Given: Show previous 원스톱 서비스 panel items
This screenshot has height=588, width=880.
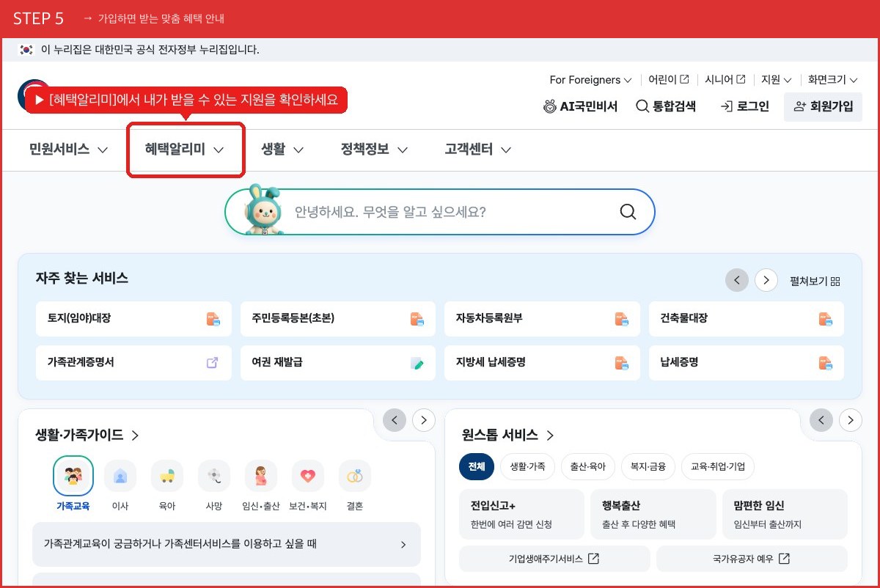Looking at the screenshot, I should (x=821, y=420).
